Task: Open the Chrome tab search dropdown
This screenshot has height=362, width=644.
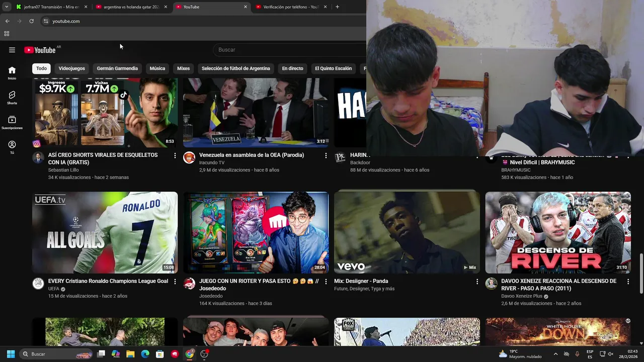Action: 7,7
